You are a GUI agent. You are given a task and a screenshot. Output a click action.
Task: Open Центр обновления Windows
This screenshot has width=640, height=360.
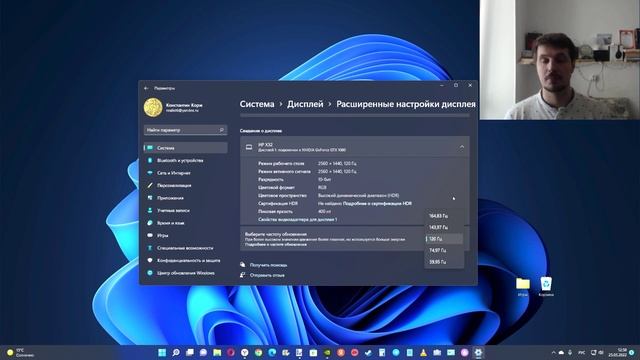[186, 273]
